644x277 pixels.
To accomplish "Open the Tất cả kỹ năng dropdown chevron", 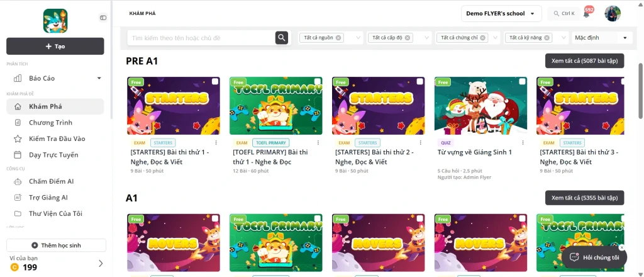I will 563,38.
